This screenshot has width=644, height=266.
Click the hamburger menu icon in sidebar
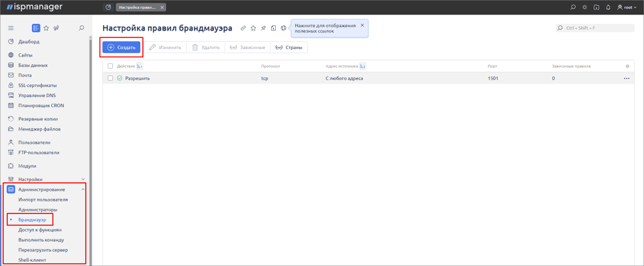click(x=11, y=28)
